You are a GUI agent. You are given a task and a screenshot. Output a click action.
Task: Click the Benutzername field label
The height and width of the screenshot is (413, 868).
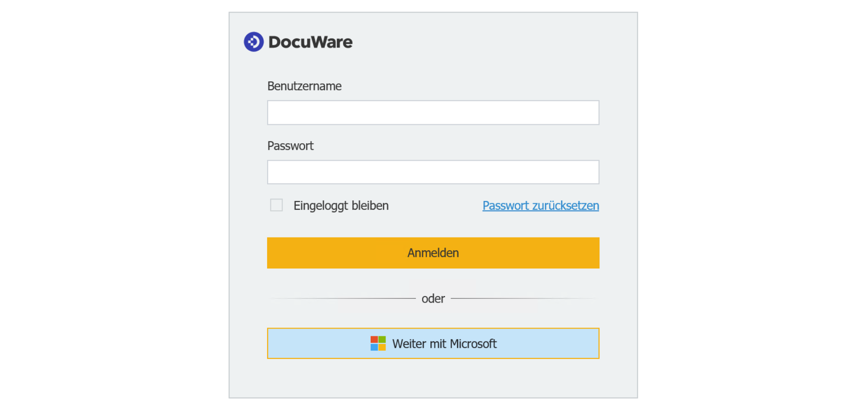click(304, 86)
